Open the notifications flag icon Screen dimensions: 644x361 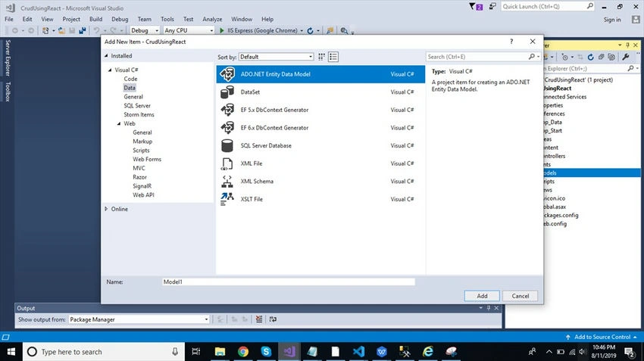point(476,7)
